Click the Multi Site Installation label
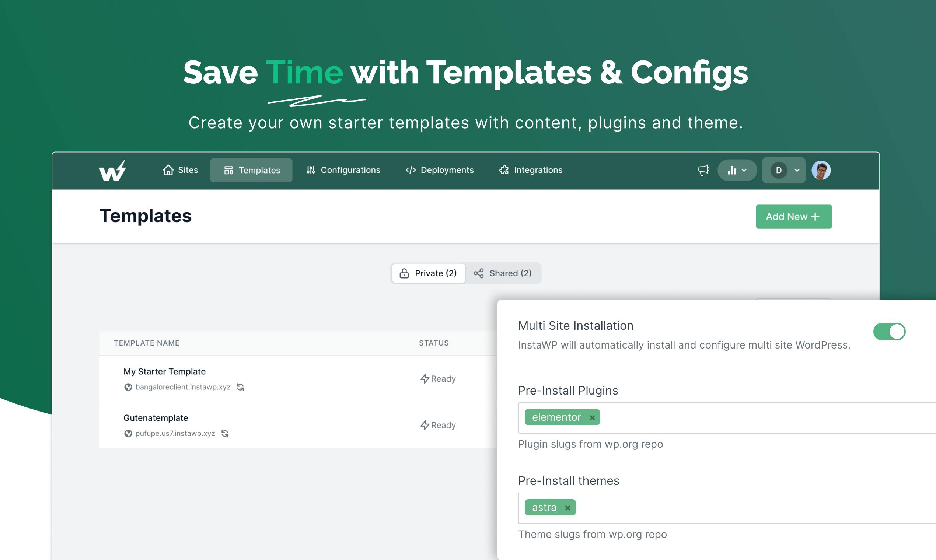 [576, 326]
